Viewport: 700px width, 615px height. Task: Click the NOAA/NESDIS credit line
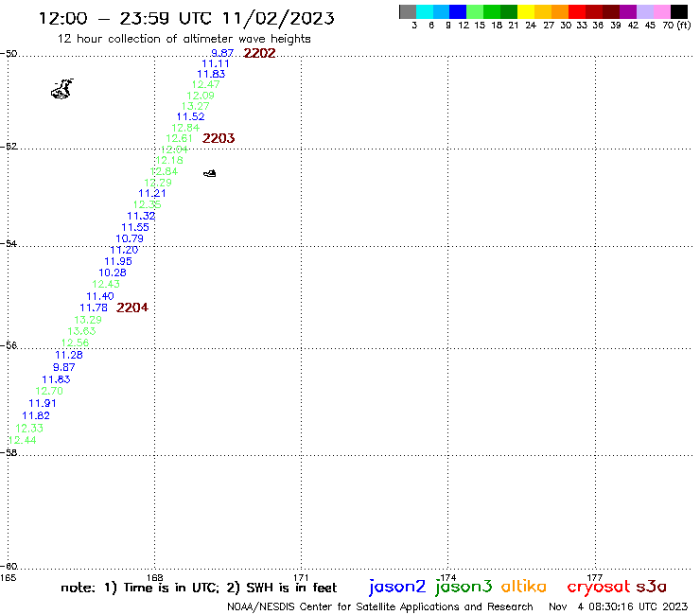point(380,606)
